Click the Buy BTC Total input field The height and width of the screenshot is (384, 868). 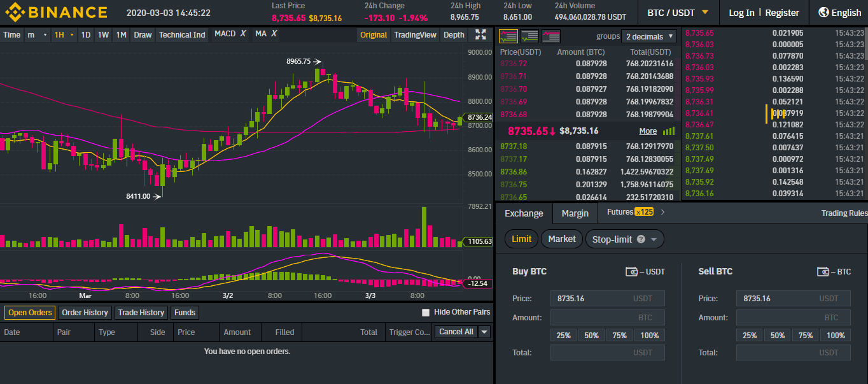pyautogui.click(x=607, y=353)
